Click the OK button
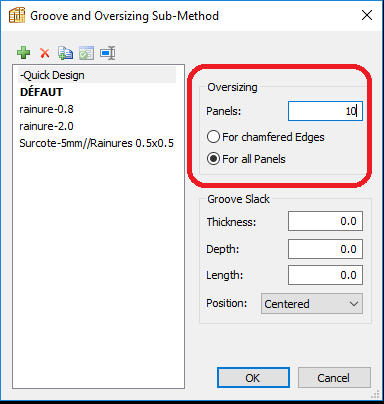The image size is (384, 404). [253, 378]
